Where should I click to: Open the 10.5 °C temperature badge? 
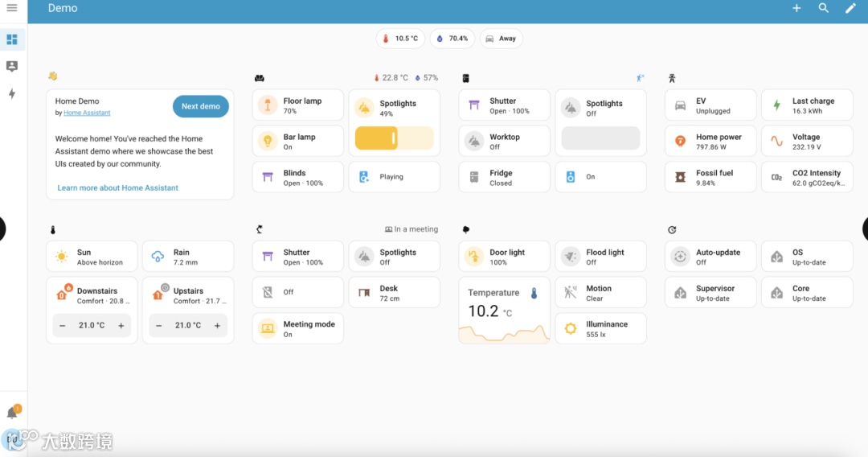click(400, 39)
